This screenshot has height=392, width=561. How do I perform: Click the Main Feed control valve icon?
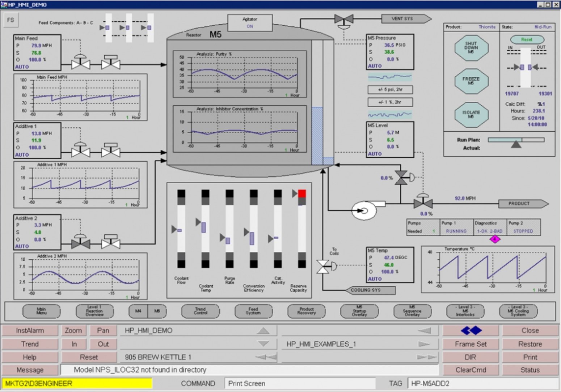pyautogui.click(x=80, y=64)
